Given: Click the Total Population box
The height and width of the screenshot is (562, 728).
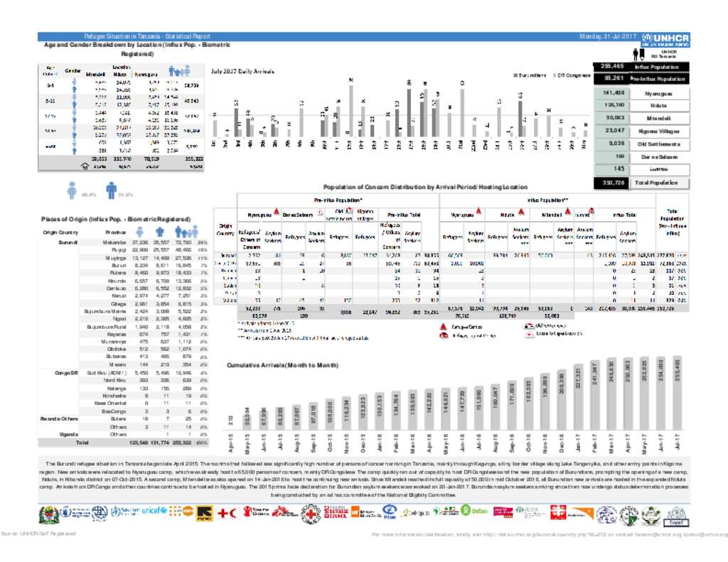Looking at the screenshot, I should pos(642,183).
